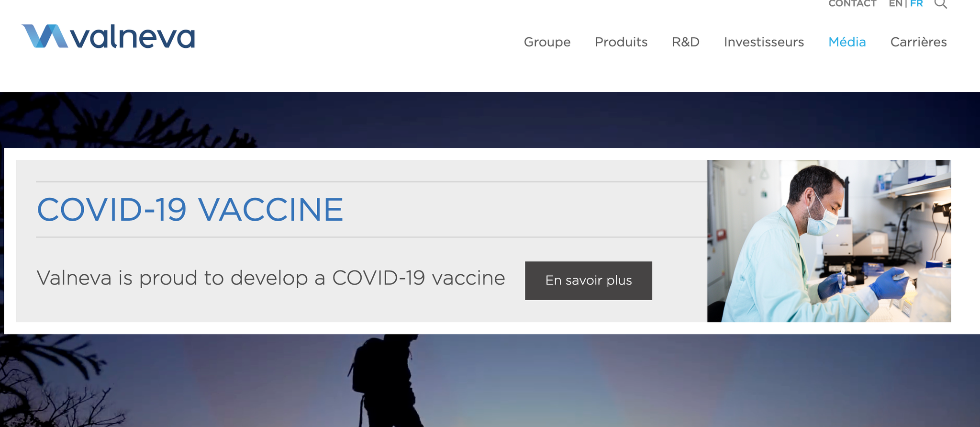Go to Investisseurs section
The image size is (980, 427).
pos(764,42)
